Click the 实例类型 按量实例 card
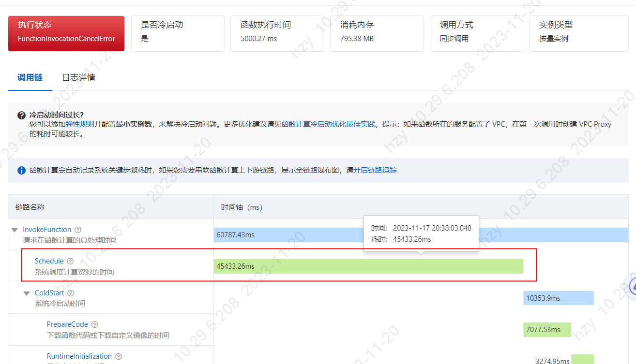636x364 pixels. [579, 33]
